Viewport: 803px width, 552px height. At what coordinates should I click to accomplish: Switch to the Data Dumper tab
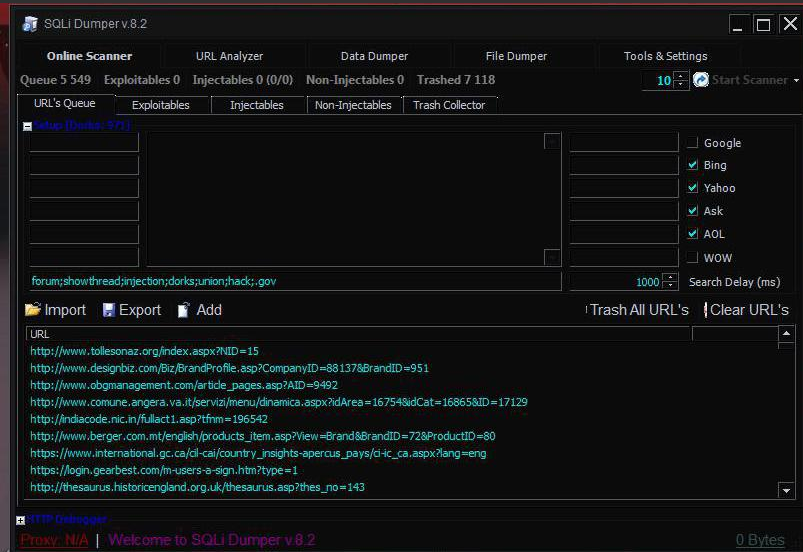tap(374, 56)
